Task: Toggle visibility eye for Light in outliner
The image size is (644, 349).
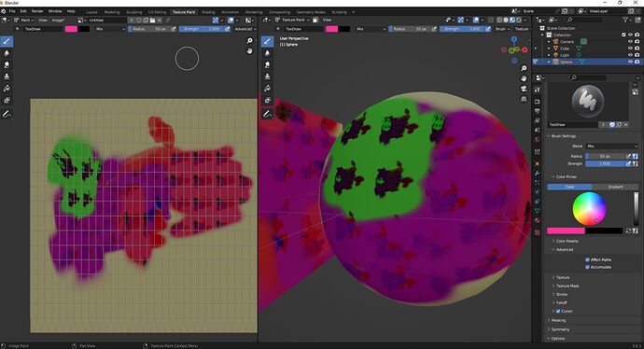Action: click(630, 55)
